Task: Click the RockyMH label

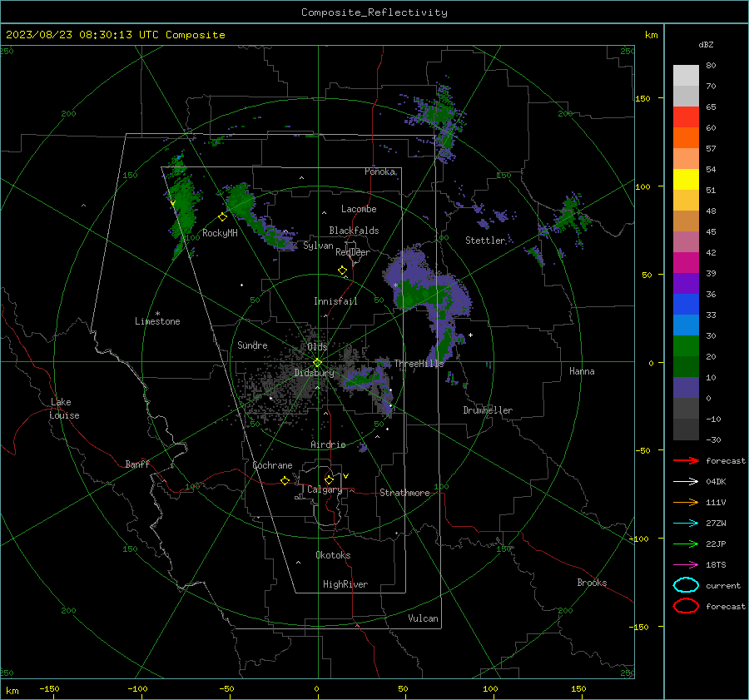Action: click(220, 233)
